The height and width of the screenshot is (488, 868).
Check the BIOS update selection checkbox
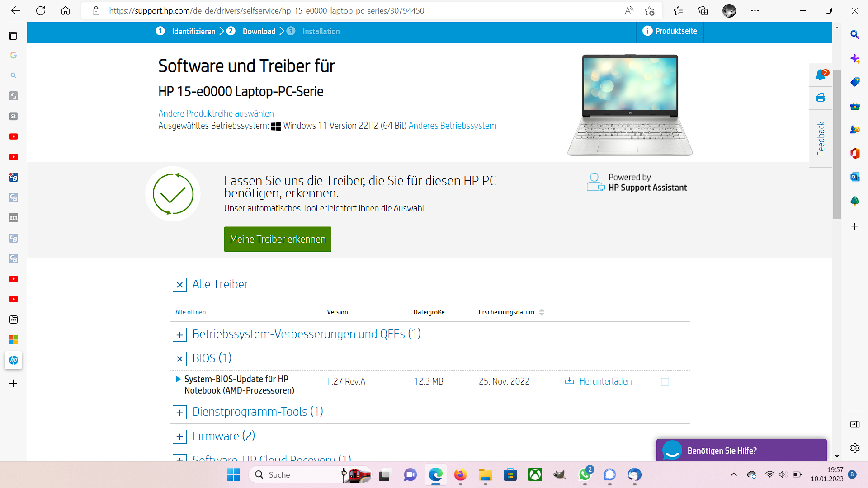[665, 382]
